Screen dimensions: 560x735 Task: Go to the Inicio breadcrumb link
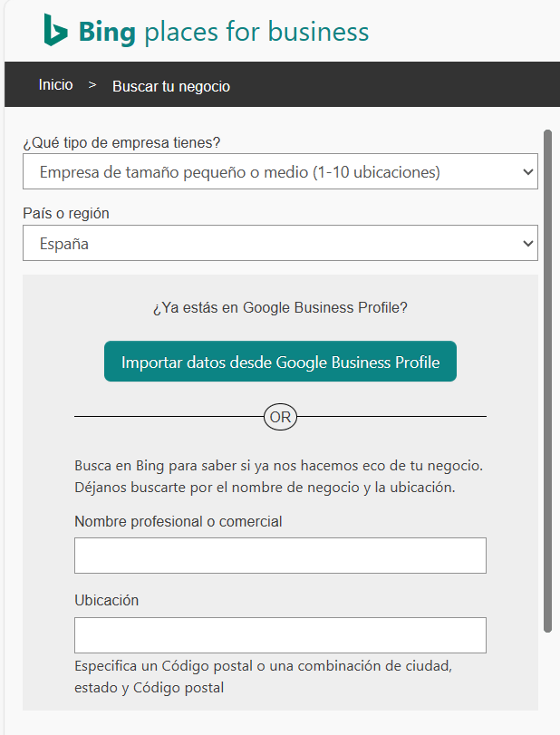click(x=56, y=85)
